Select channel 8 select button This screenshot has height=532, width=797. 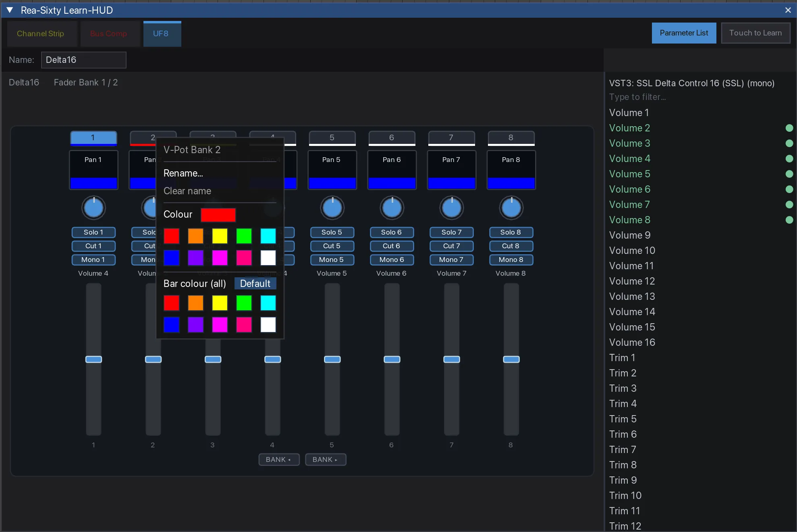coord(511,138)
